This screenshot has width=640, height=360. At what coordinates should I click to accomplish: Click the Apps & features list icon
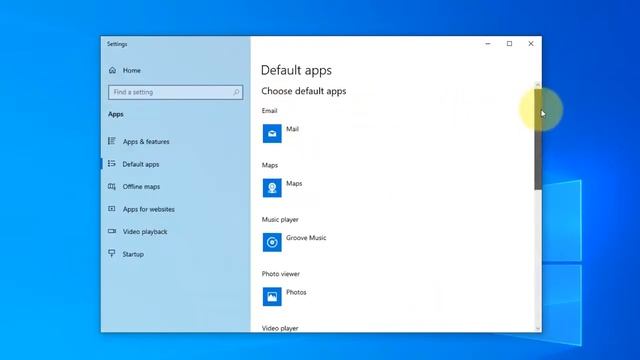coord(111,141)
